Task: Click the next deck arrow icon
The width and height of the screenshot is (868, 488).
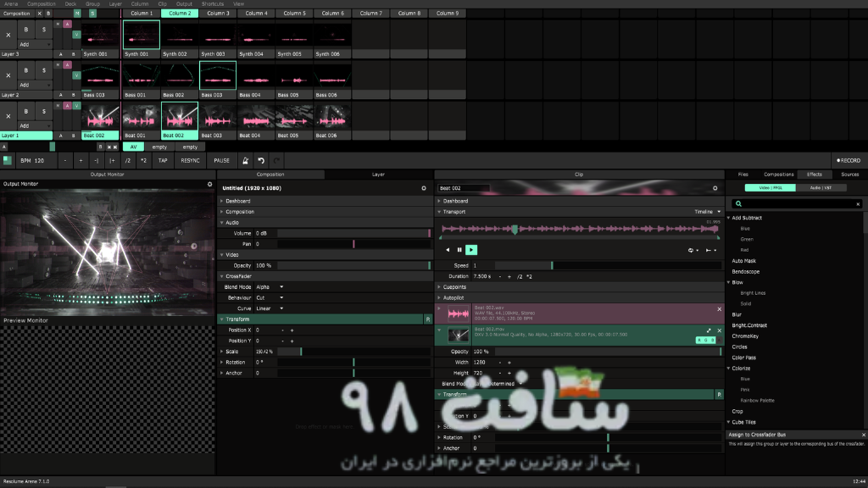Action: (x=115, y=147)
